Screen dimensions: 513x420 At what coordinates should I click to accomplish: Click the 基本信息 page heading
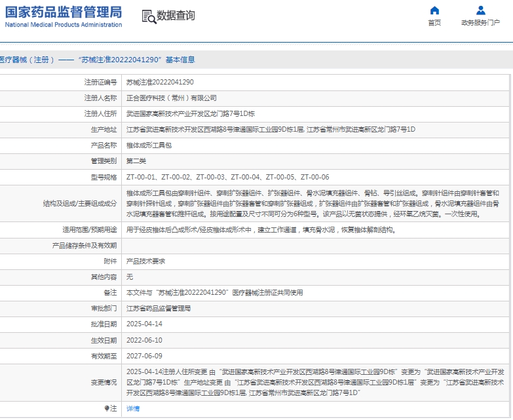[180, 60]
